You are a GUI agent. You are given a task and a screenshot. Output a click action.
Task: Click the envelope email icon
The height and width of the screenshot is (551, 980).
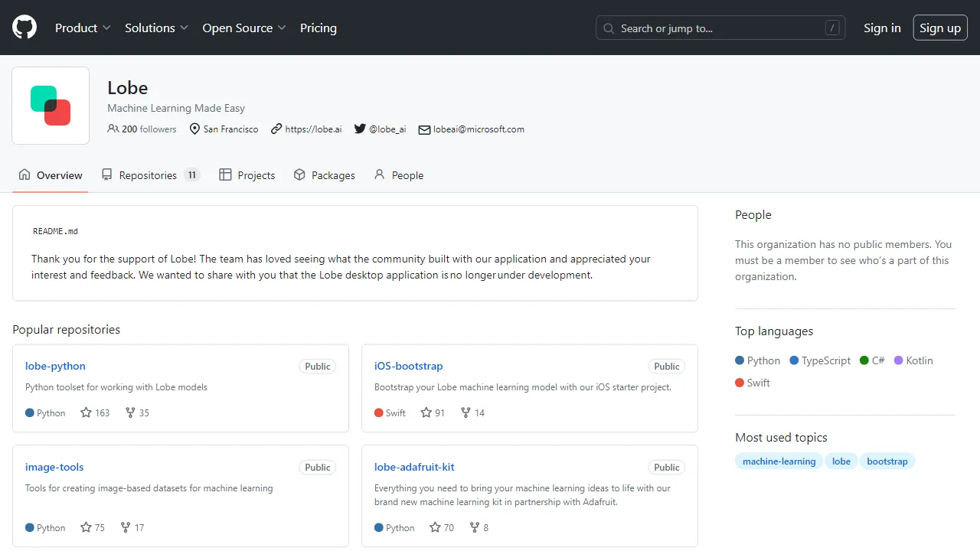[x=424, y=129]
